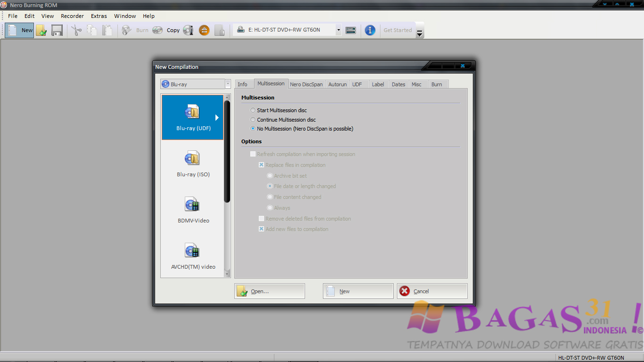Switch to the Label tab
The image size is (644, 362).
tap(378, 84)
